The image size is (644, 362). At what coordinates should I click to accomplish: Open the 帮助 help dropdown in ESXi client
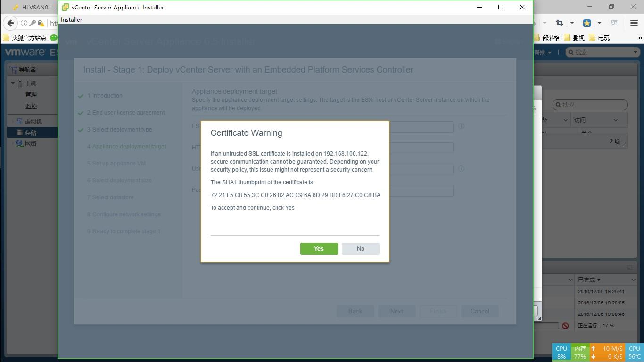click(x=543, y=52)
